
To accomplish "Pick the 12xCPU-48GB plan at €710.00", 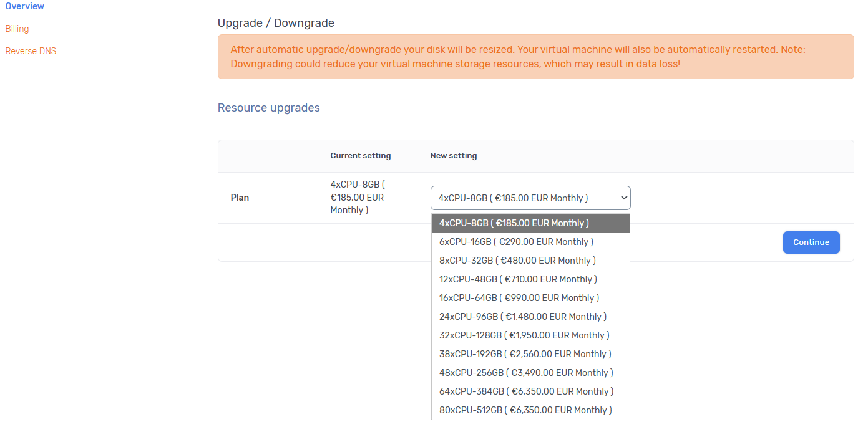I will click(x=518, y=279).
